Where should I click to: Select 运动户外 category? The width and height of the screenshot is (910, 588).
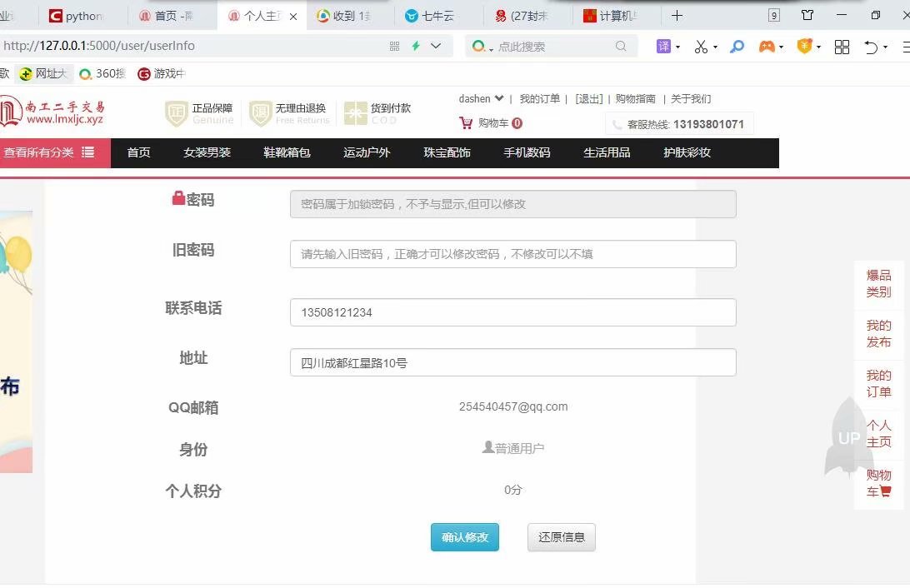(367, 152)
